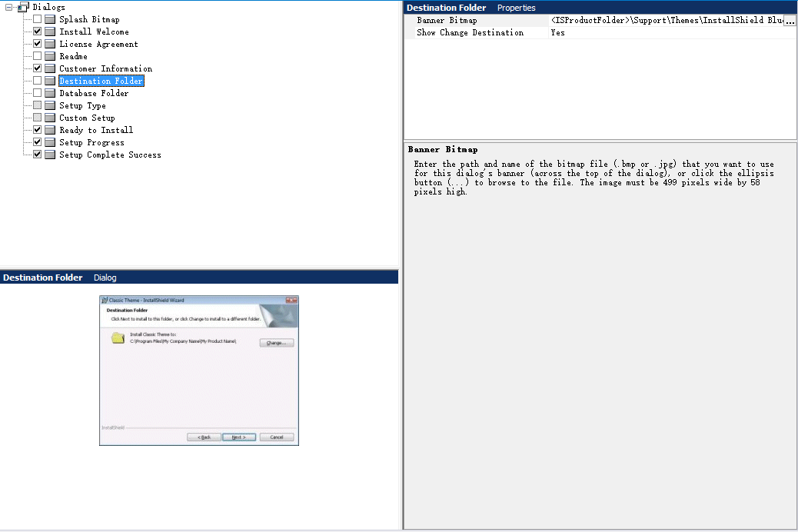Open the Show Change Destination dropdown
The height and width of the screenshot is (532, 798).
669,32
